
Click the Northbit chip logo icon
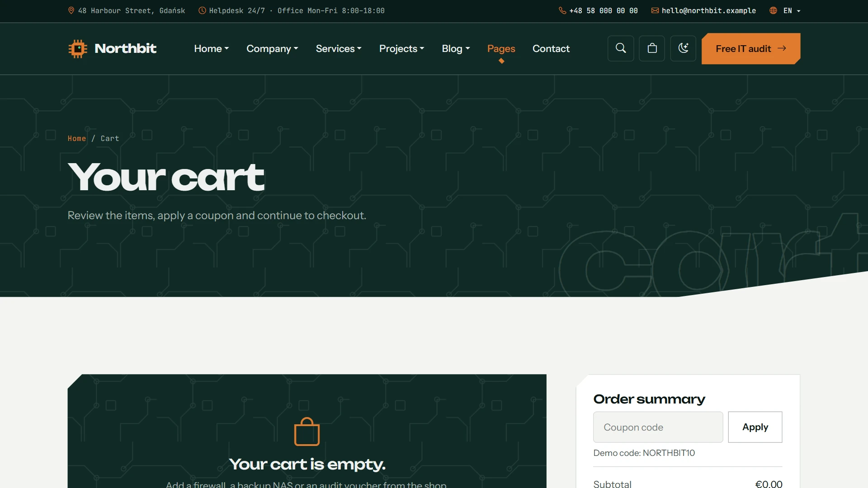pyautogui.click(x=77, y=48)
